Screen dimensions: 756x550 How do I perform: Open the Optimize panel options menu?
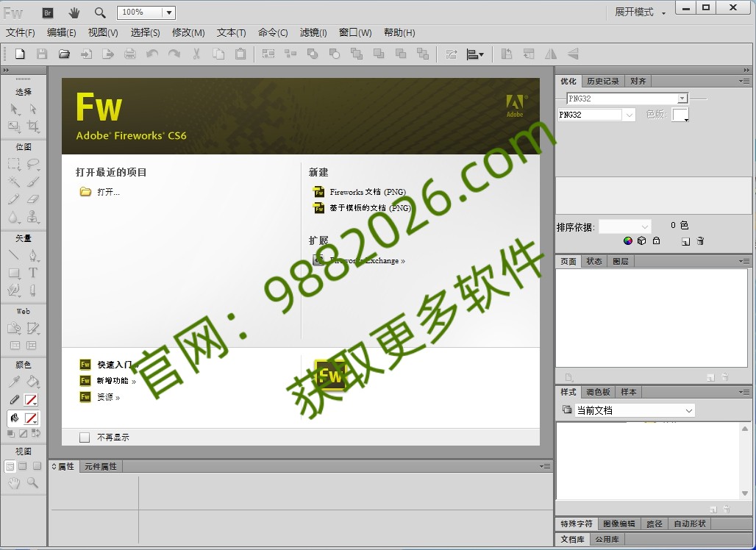pyautogui.click(x=744, y=81)
